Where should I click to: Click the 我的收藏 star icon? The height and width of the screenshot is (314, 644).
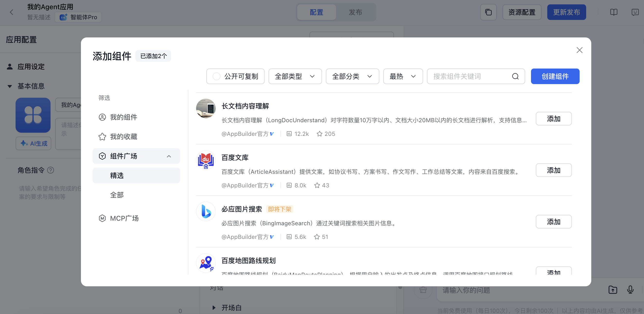pyautogui.click(x=102, y=137)
